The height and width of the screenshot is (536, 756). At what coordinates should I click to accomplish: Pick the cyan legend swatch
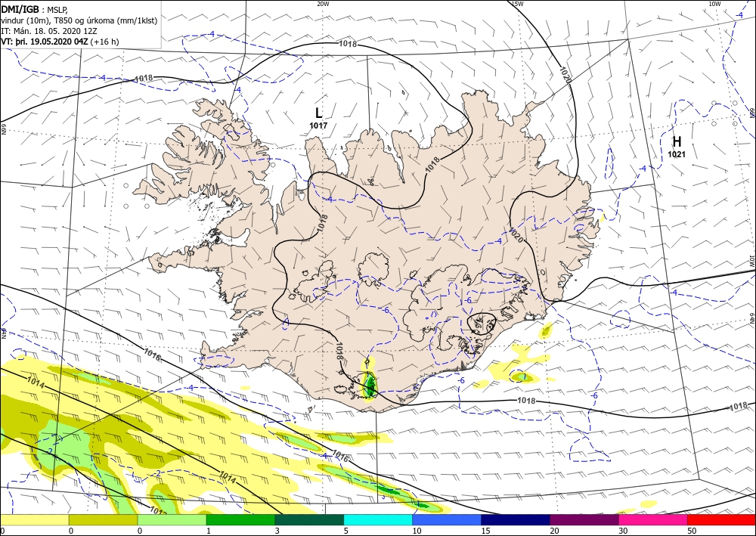(378, 519)
